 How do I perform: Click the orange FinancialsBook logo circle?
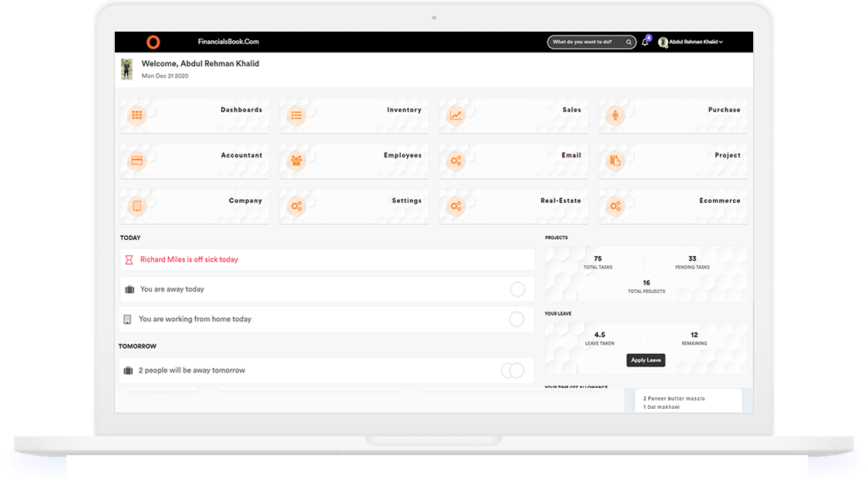[x=153, y=42]
